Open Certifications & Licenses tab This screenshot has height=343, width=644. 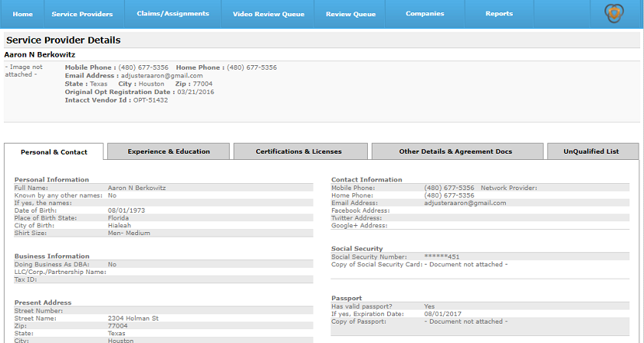pos(299,151)
